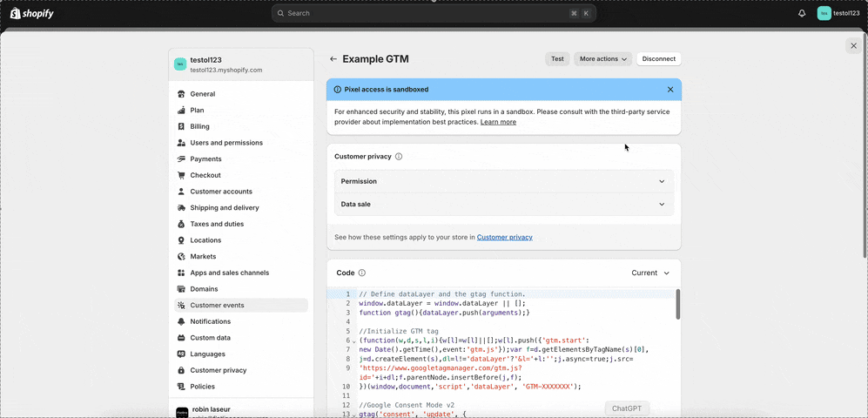Click the Shopify logo
This screenshot has width=868, height=418.
[31, 13]
